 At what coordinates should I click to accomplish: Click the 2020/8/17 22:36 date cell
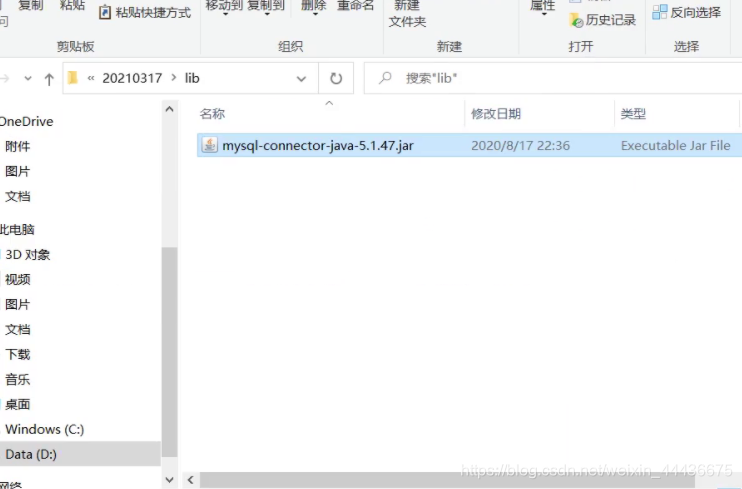pyautogui.click(x=521, y=145)
